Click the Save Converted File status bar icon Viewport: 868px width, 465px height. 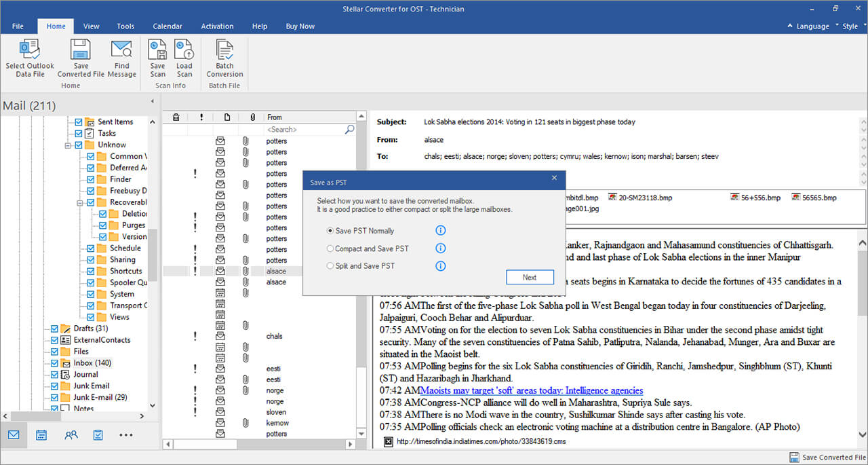point(795,458)
